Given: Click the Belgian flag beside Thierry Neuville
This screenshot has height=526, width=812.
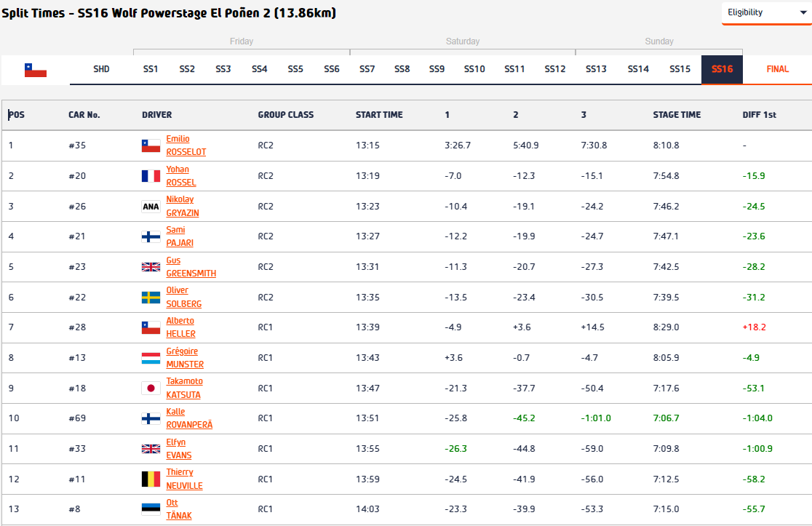Looking at the screenshot, I should pyautogui.click(x=151, y=479).
